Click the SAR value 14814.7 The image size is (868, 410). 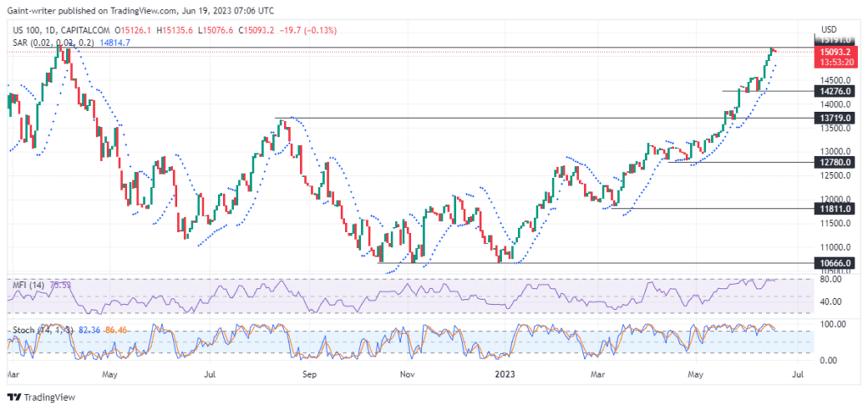tap(114, 42)
